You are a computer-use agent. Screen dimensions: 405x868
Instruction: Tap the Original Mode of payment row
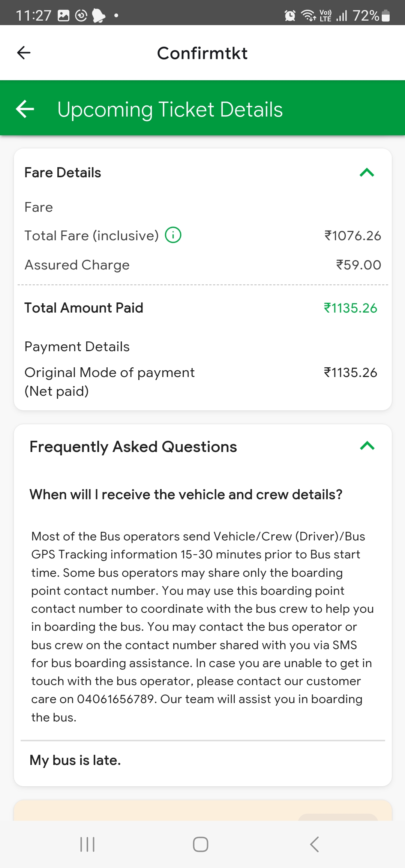click(x=203, y=382)
